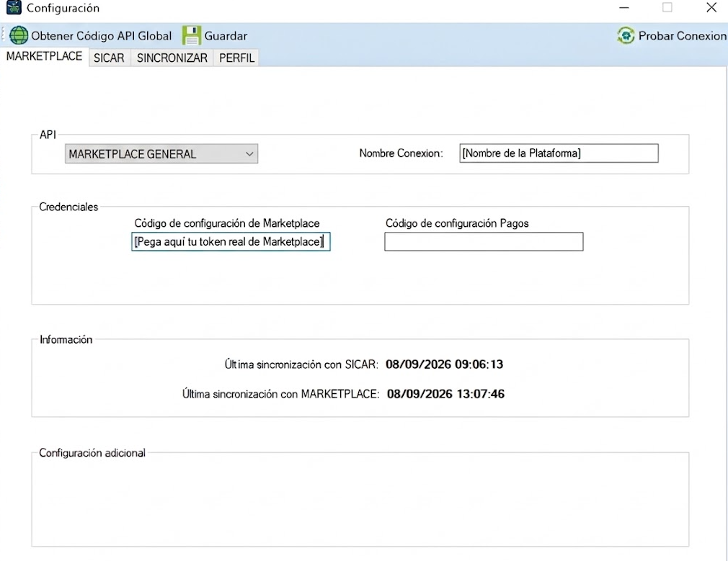Click the Última sincronización con SICAR label
728x561 pixels.
coord(301,364)
